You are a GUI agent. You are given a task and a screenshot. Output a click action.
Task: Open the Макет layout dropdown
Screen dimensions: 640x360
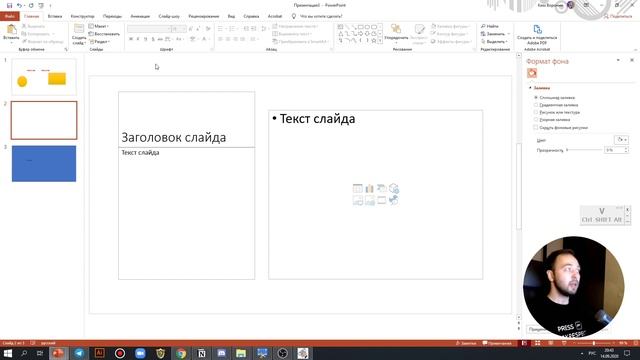coord(98,26)
